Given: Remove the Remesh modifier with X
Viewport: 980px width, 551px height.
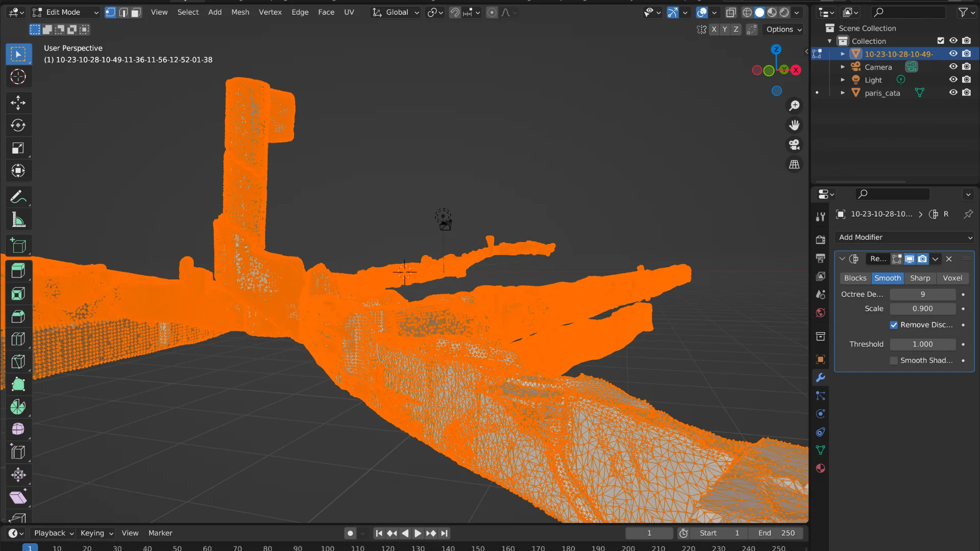Looking at the screenshot, I should click(949, 259).
